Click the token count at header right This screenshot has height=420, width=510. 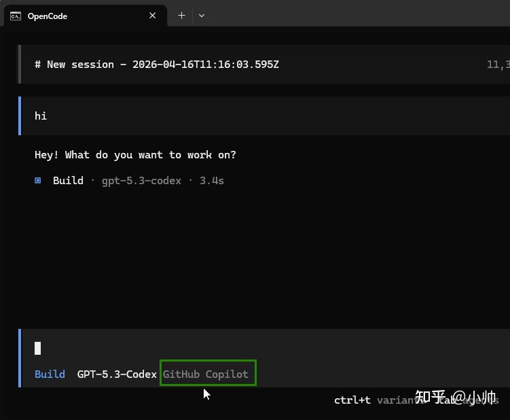[x=498, y=65]
